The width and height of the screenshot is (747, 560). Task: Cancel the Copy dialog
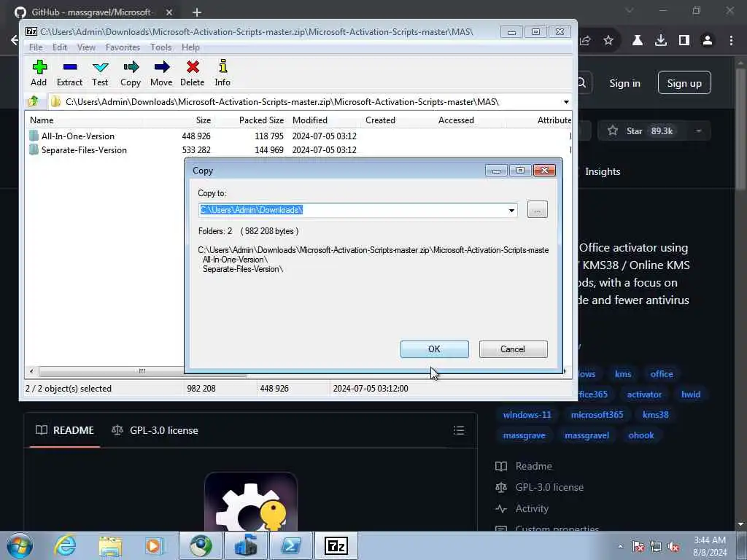click(x=513, y=349)
